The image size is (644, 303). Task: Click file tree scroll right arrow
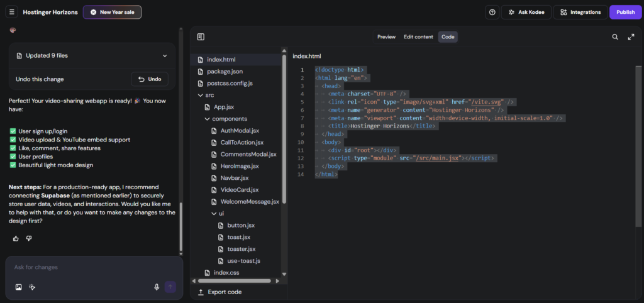(x=277, y=281)
